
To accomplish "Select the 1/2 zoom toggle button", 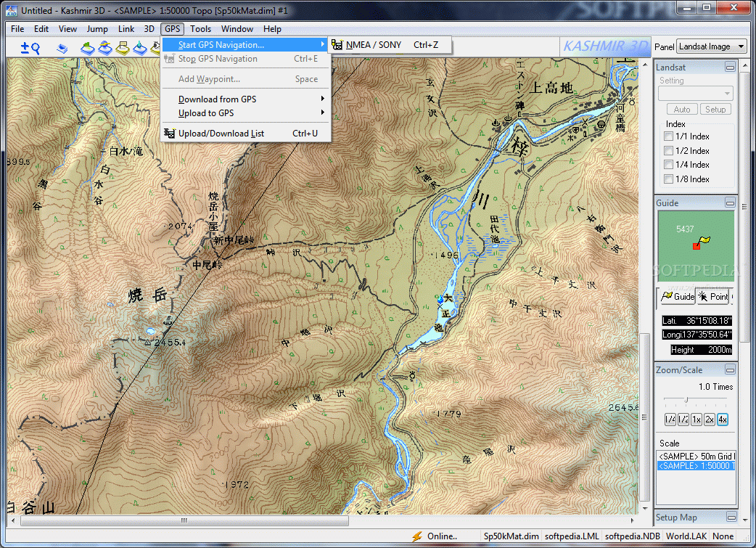I will [683, 420].
